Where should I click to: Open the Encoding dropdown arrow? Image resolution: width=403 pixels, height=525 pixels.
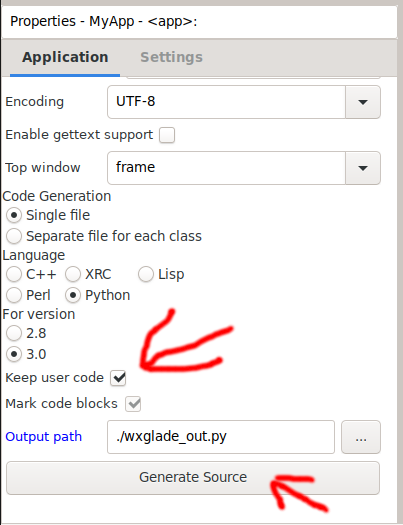coord(363,102)
